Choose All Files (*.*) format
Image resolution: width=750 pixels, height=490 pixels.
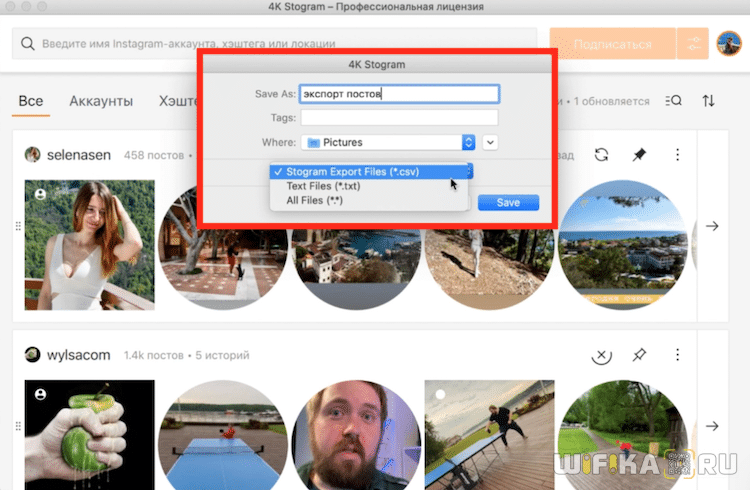pyautogui.click(x=369, y=200)
